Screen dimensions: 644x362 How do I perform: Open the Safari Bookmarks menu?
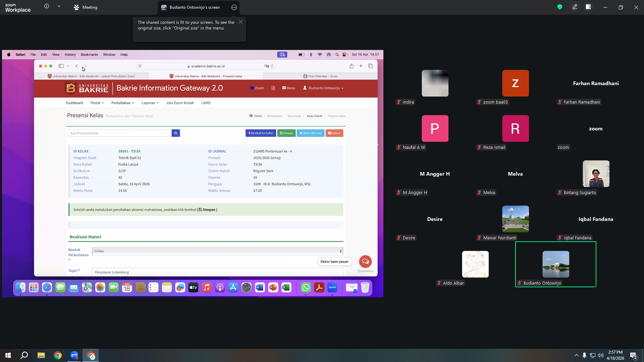click(89, 55)
